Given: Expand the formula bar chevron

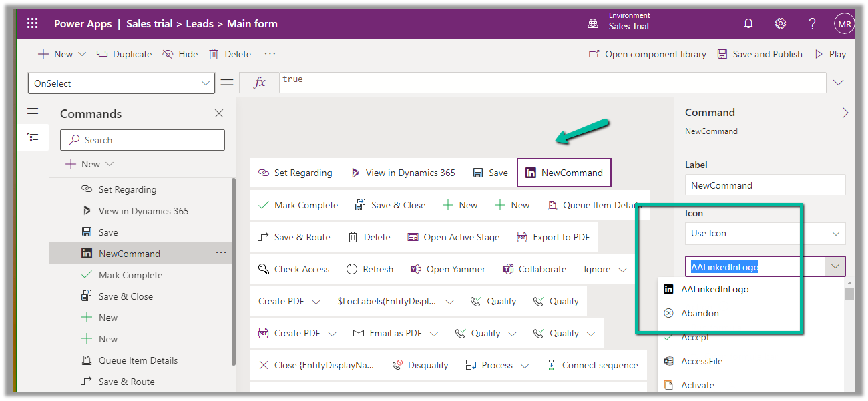Looking at the screenshot, I should coord(839,83).
